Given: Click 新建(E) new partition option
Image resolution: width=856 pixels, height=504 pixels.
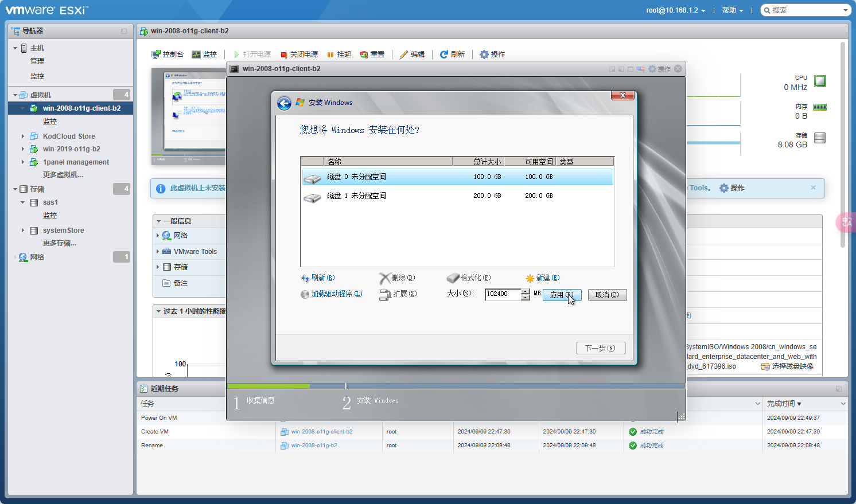Looking at the screenshot, I should (x=542, y=278).
